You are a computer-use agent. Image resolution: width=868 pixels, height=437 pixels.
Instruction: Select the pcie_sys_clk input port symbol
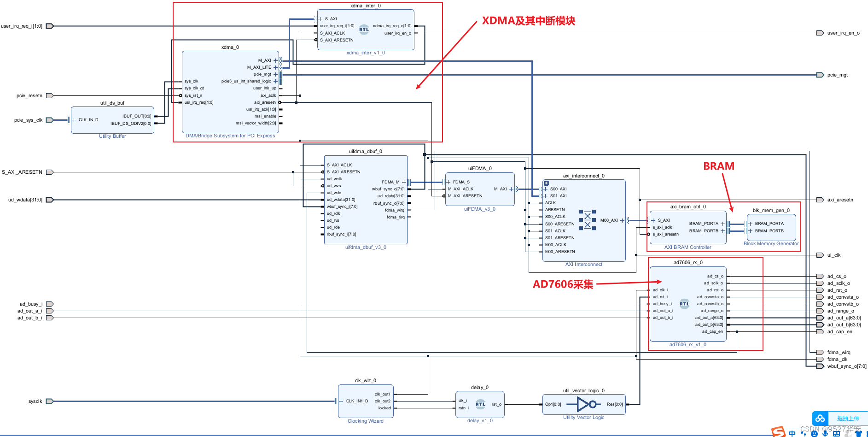pyautogui.click(x=50, y=120)
